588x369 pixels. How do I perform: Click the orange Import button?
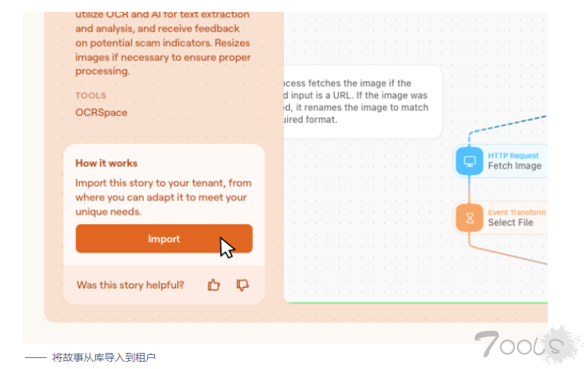[x=164, y=239]
